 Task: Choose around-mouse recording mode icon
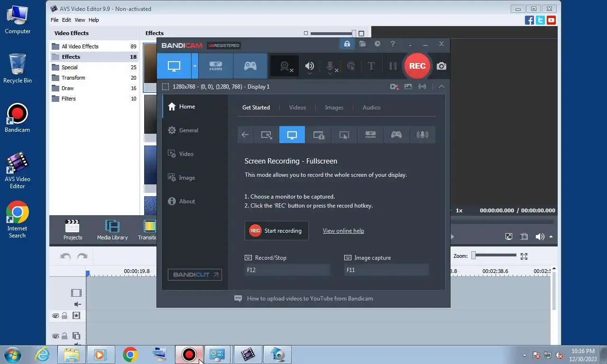click(x=344, y=135)
